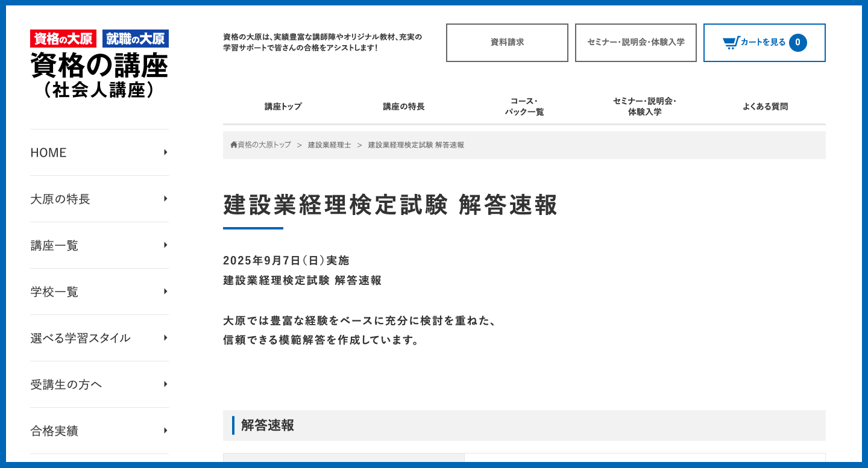This screenshot has width=868, height=468.
Task: Select よくある質問 navigation tab
Action: pyautogui.click(x=765, y=107)
